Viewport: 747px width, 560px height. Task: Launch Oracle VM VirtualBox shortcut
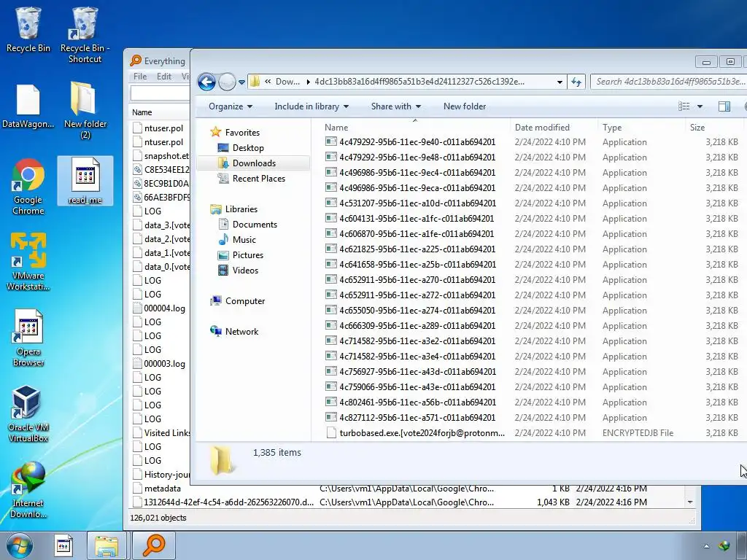click(x=28, y=414)
